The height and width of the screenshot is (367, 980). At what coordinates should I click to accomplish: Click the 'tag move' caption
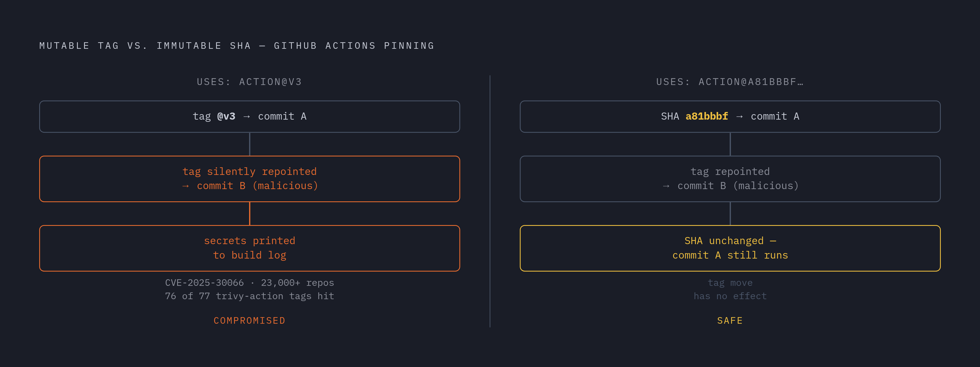[x=730, y=283]
